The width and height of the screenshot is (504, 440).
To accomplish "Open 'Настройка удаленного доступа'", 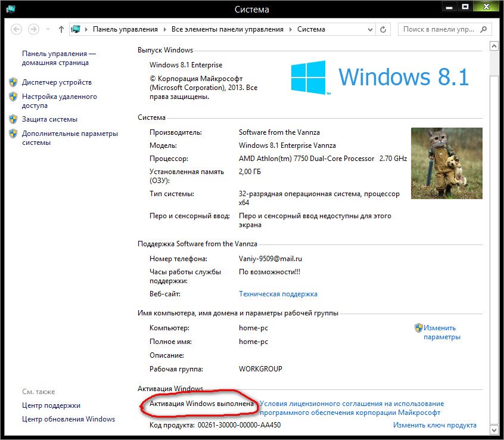I will (59, 101).
